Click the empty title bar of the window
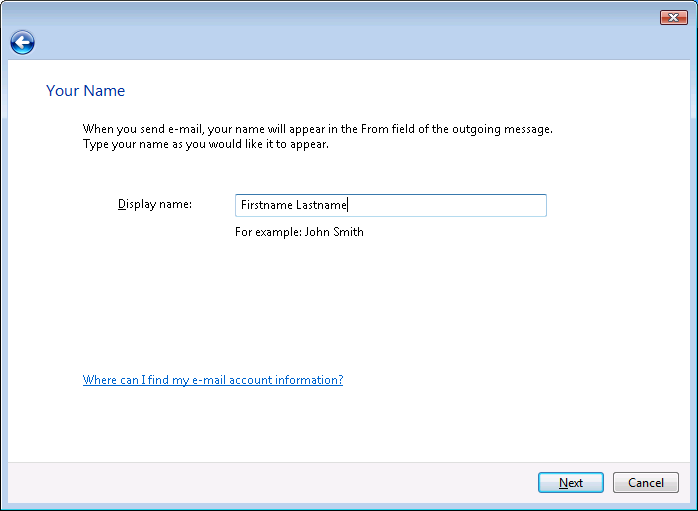Image resolution: width=698 pixels, height=511 pixels. point(330,16)
